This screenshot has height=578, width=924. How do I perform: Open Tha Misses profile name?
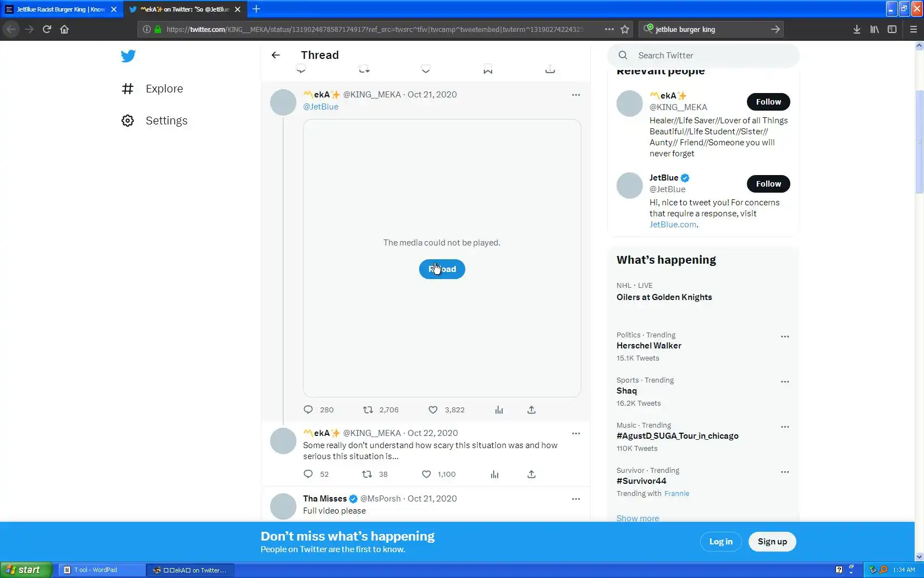pos(324,499)
